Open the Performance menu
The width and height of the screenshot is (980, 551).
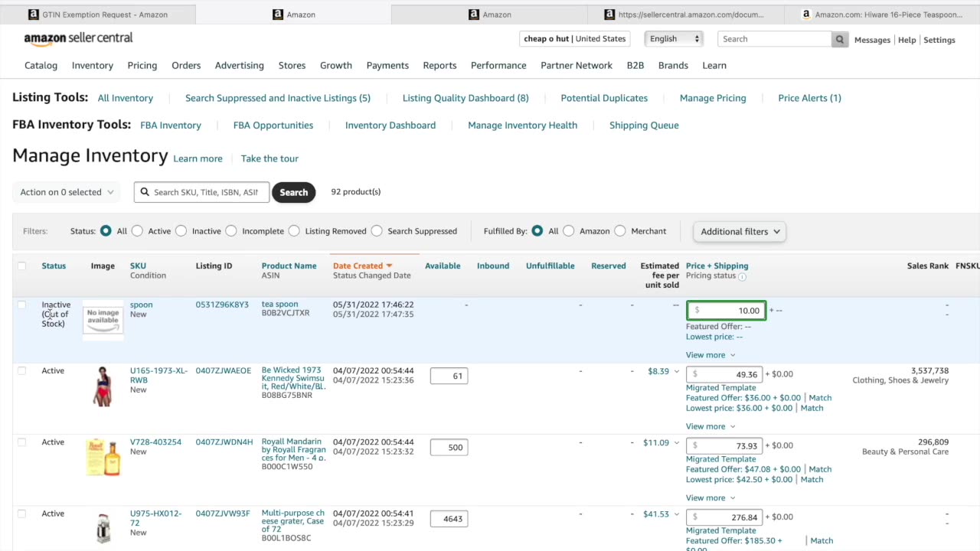click(498, 66)
